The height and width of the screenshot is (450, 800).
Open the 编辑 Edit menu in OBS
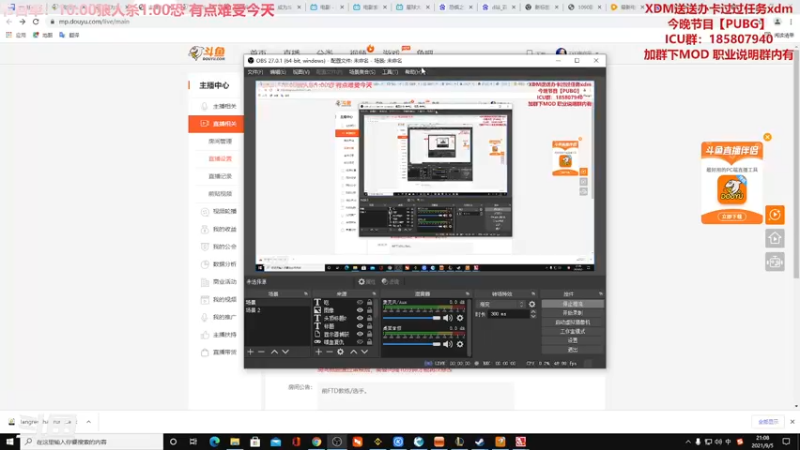pos(278,72)
